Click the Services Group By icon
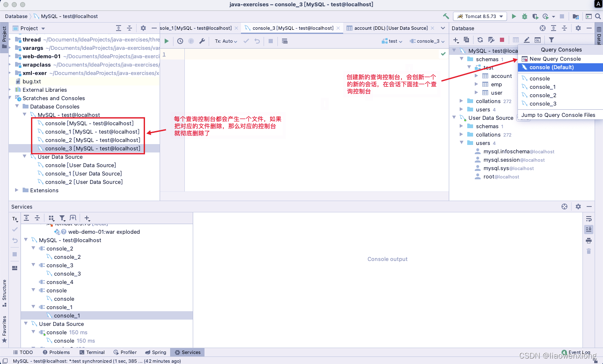This screenshot has height=364, width=603. (52, 218)
